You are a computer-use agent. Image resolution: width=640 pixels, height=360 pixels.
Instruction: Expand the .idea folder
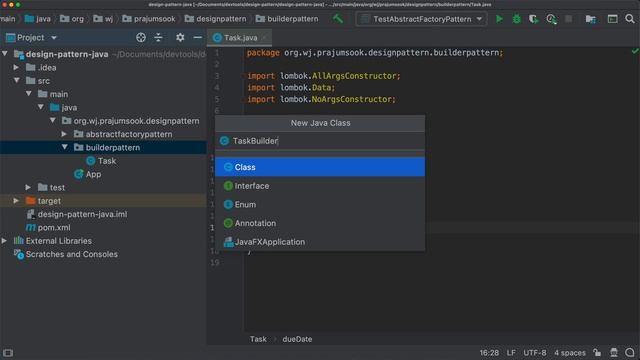coord(16,67)
